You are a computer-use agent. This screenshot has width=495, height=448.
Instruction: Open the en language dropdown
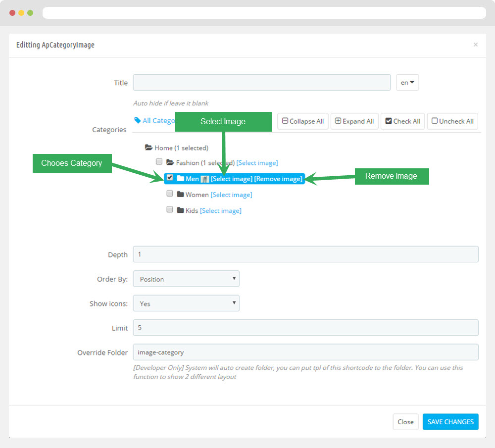[x=407, y=83]
